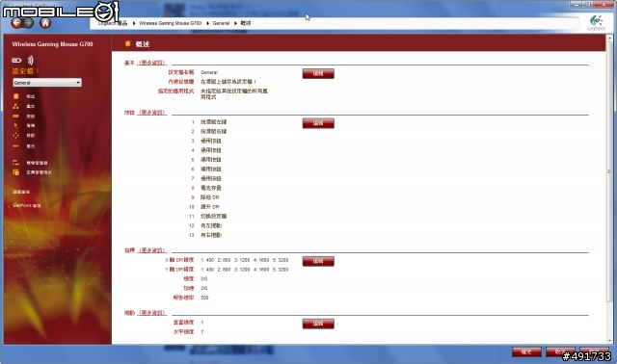This screenshot has height=364, width=617.
Task: Click 編輯 button in the 基本 section
Action: [x=318, y=73]
